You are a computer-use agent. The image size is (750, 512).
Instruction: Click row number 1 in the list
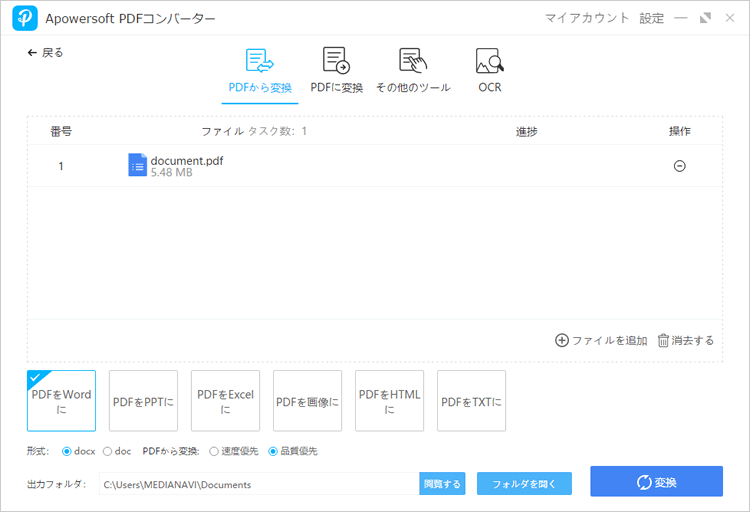coord(61,166)
